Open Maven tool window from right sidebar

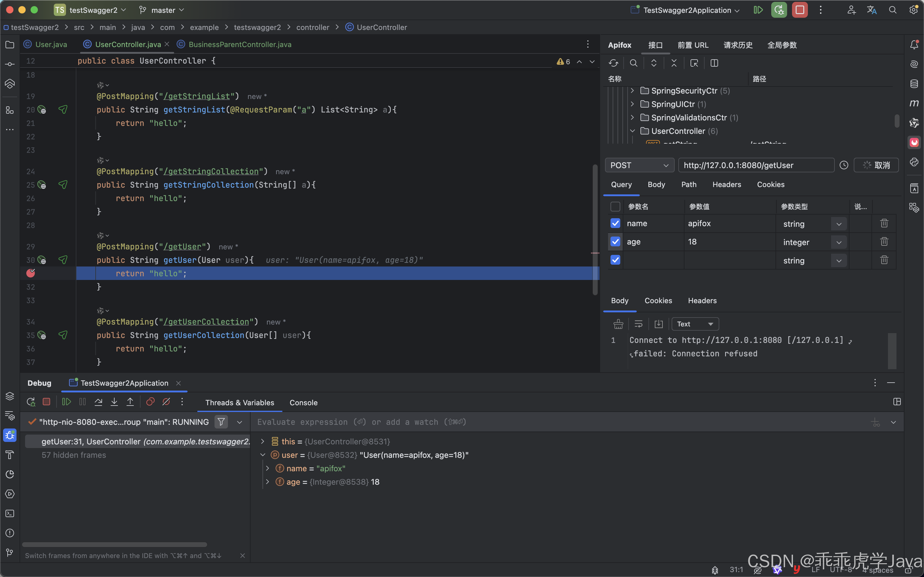point(914,103)
